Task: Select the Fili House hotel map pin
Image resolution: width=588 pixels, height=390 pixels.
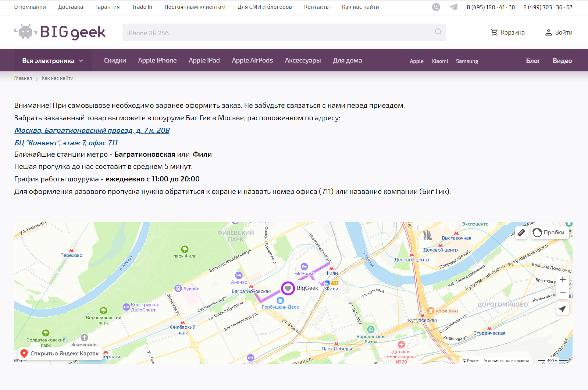Action: pyautogui.click(x=304, y=266)
